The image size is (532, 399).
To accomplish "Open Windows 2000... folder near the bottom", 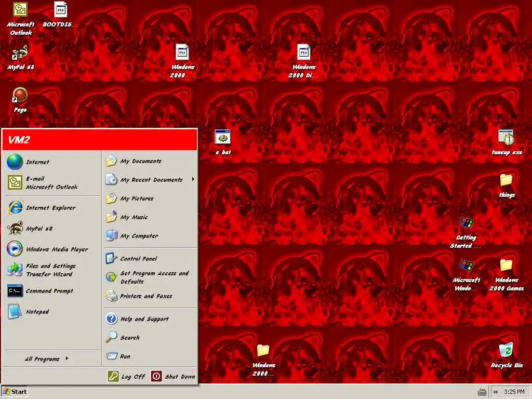I will [263, 361].
